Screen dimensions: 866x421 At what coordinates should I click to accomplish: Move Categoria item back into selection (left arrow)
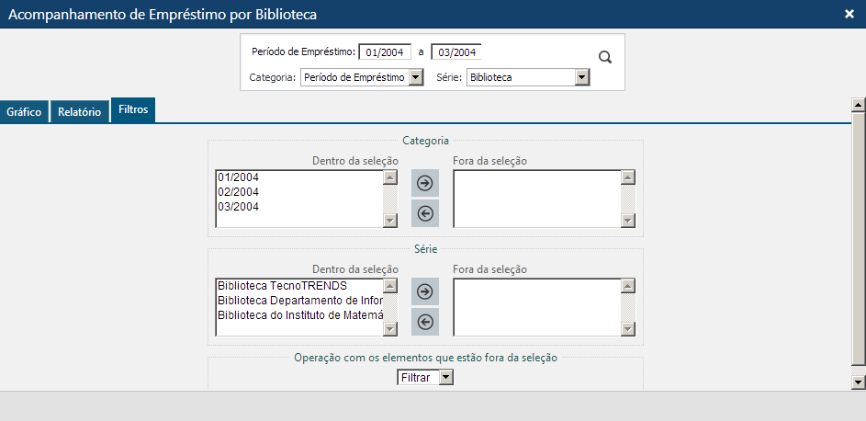pyautogui.click(x=425, y=213)
